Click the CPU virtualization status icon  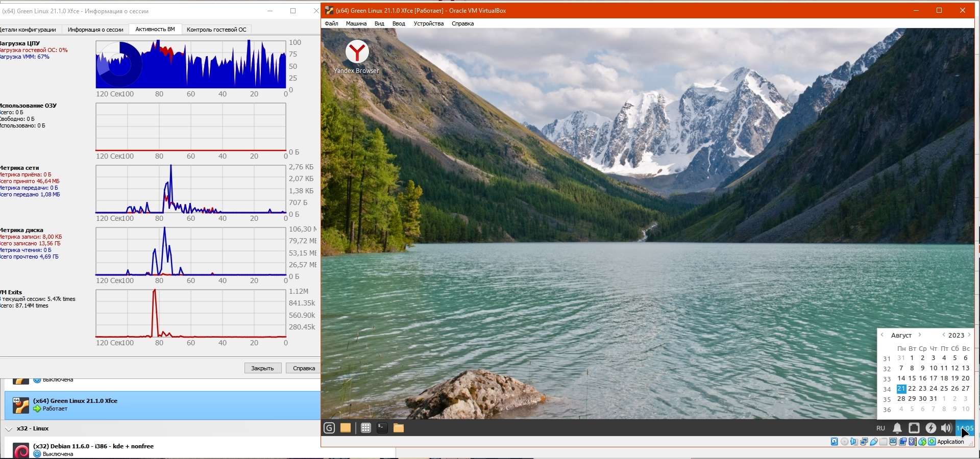(912, 442)
